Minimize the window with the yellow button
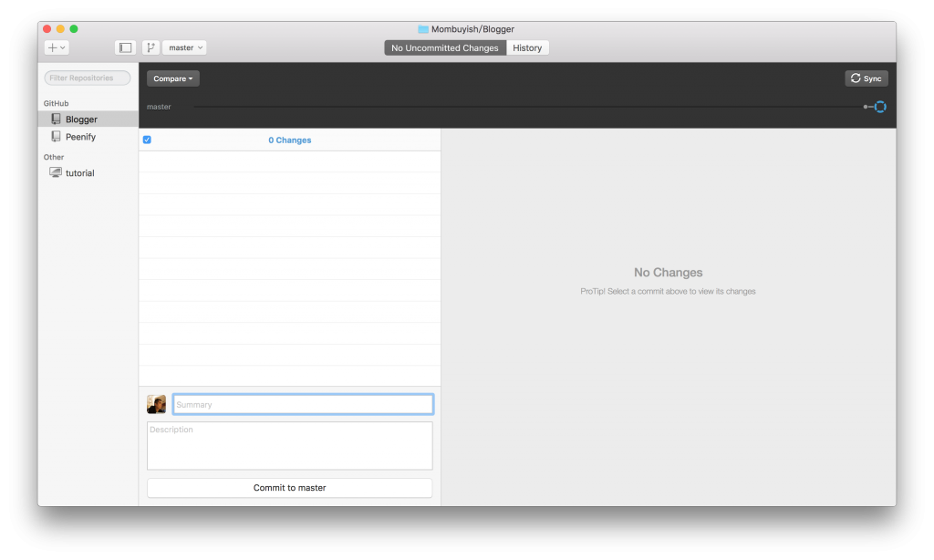934x560 pixels. point(60,28)
